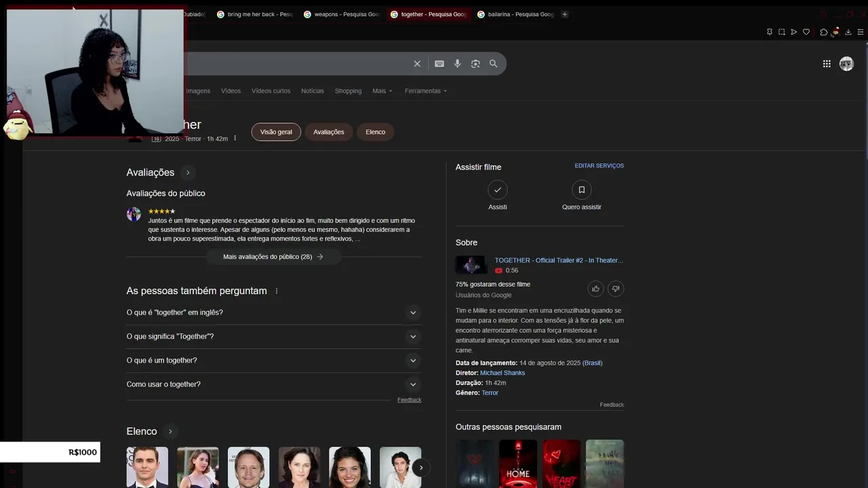Open three-dot menu beside As pessoas também perguntam
This screenshot has width=868, height=488.
click(x=277, y=291)
